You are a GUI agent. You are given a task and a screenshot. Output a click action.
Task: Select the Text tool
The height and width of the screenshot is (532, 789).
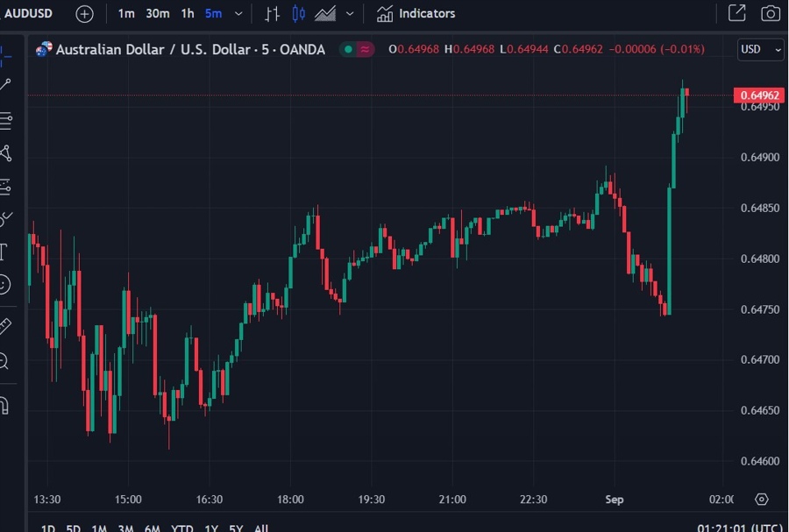(4, 252)
